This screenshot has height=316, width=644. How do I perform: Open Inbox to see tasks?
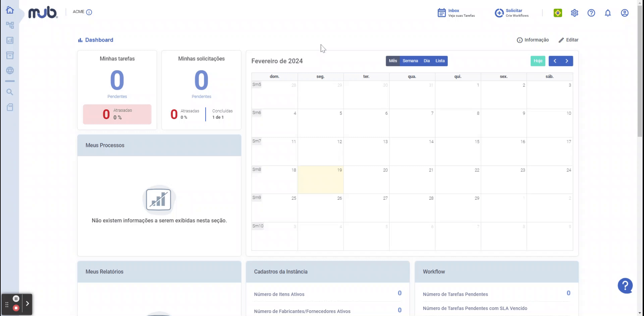pos(456,13)
